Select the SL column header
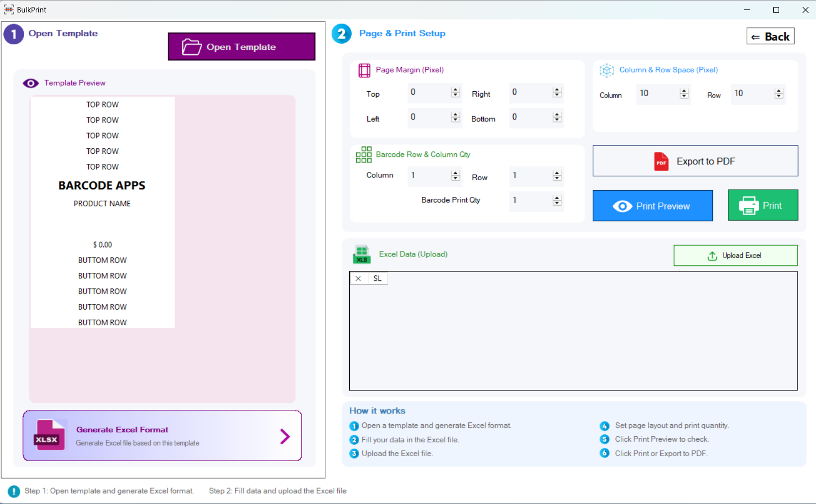The image size is (816, 504). [x=378, y=278]
